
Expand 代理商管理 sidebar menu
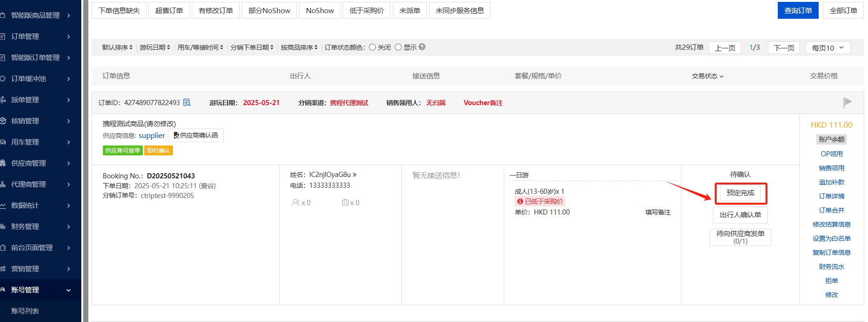[40, 184]
